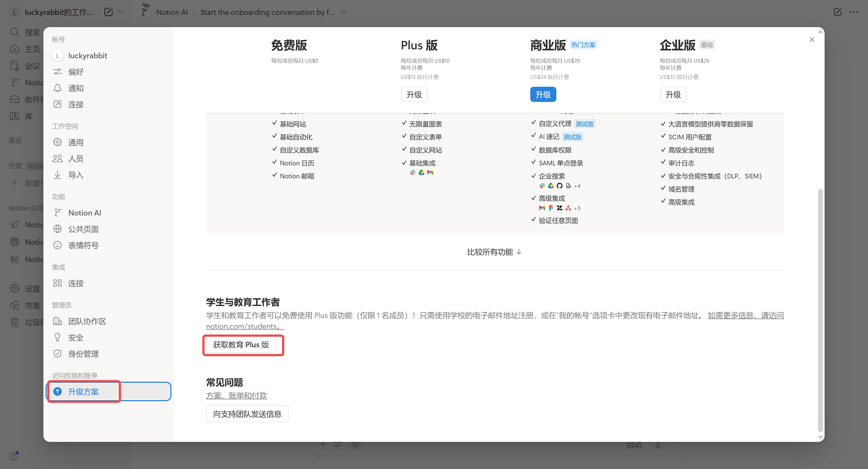Click the 安全 key icon
This screenshot has width=868, height=469.
(58, 337)
